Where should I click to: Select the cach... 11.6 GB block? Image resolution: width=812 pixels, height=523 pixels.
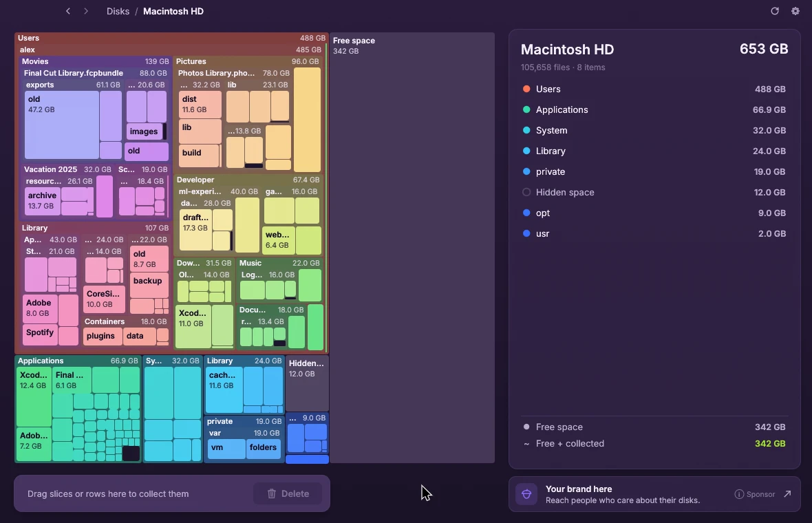[224, 390]
